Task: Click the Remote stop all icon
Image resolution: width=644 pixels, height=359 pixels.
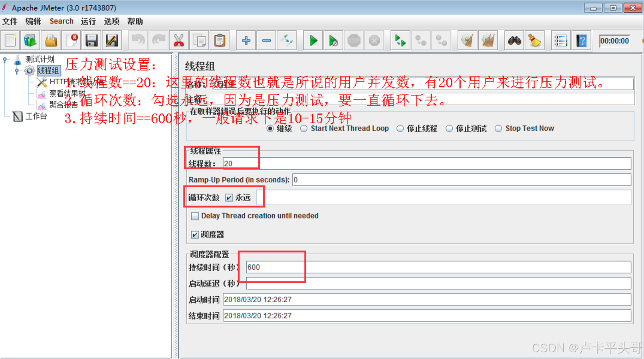Action: 420,40
